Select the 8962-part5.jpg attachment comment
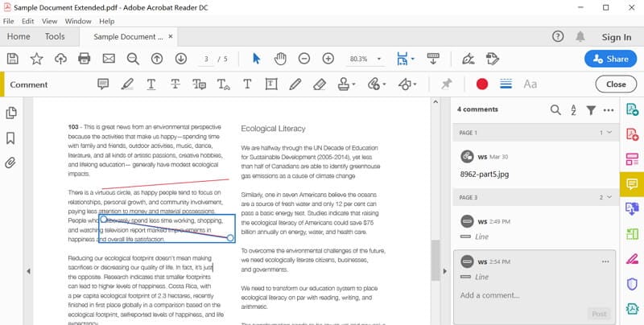The image size is (644, 325). tap(535, 165)
